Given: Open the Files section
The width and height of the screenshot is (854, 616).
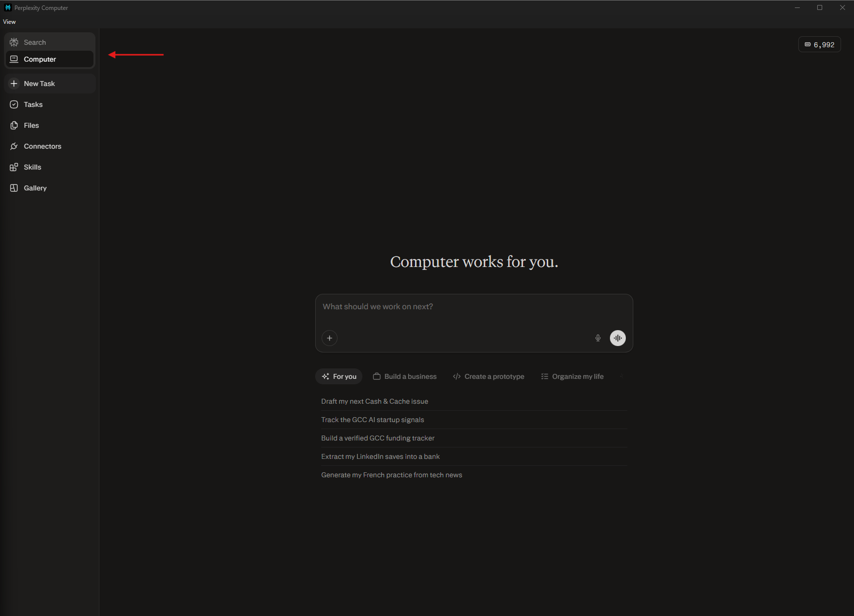Looking at the screenshot, I should [x=50, y=125].
